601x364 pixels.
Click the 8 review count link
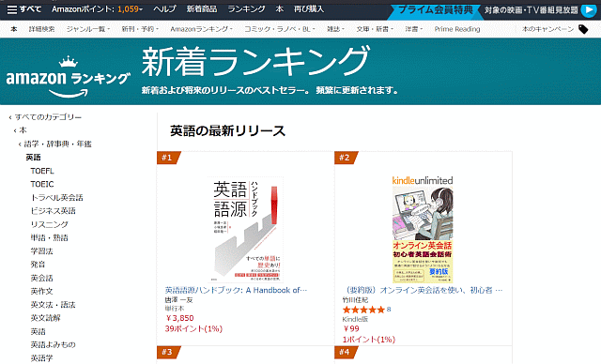pyautogui.click(x=389, y=310)
